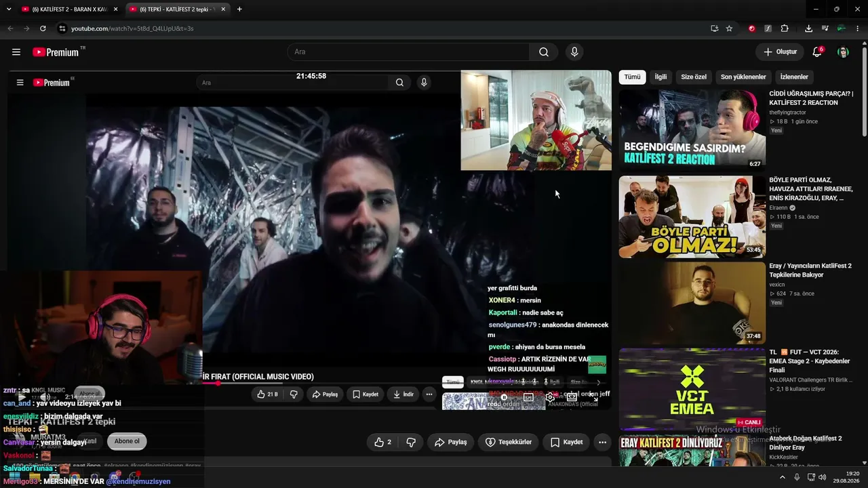The height and width of the screenshot is (488, 868).
Task: Save video with the Kaydet button
Action: coord(566,442)
